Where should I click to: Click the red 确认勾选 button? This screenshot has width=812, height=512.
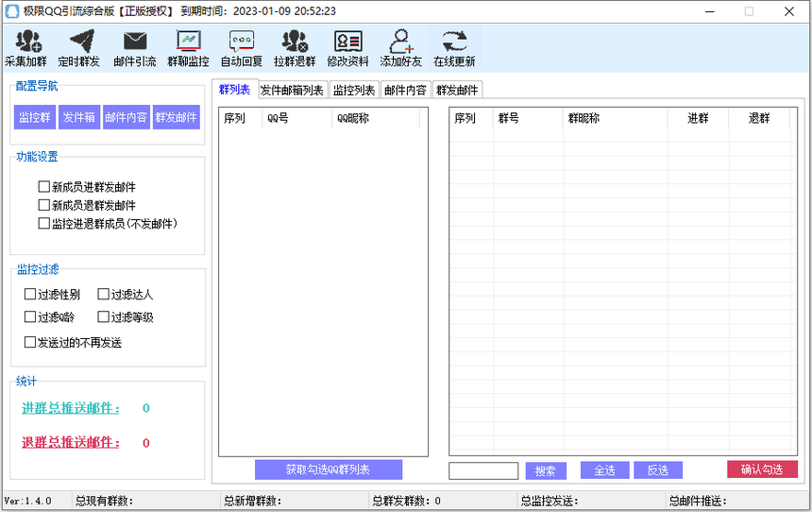click(762, 469)
